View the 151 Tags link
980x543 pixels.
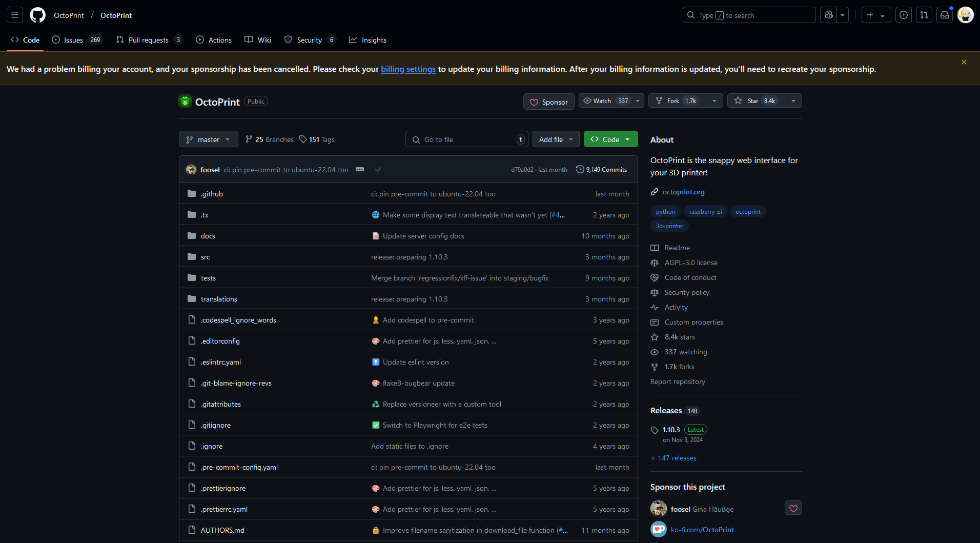click(317, 139)
